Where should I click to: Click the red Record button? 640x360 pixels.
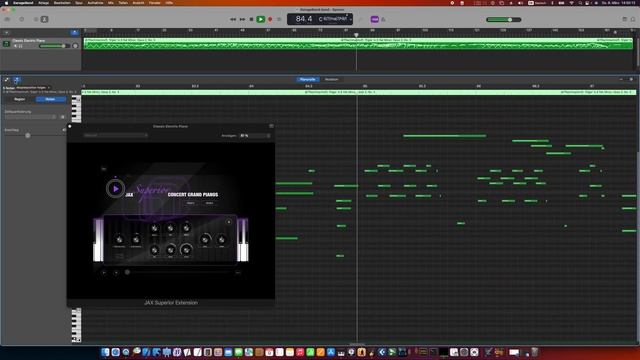click(x=270, y=19)
